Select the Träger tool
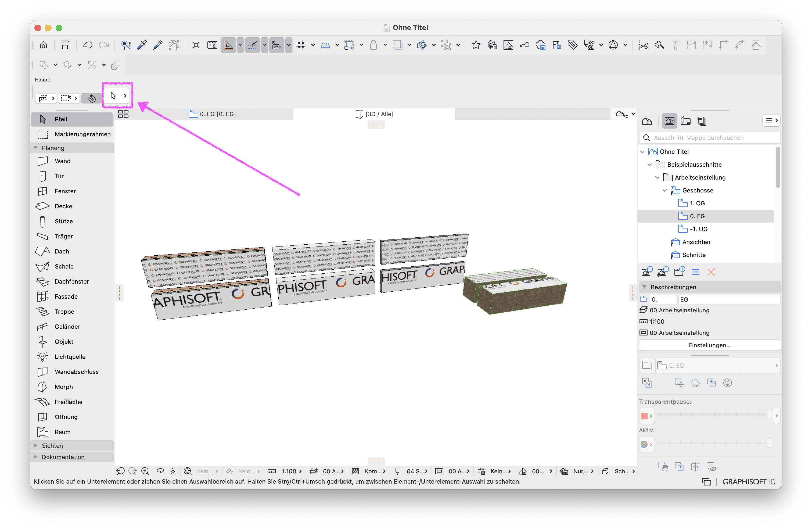Screen dimensions: 812x529 pos(72,236)
